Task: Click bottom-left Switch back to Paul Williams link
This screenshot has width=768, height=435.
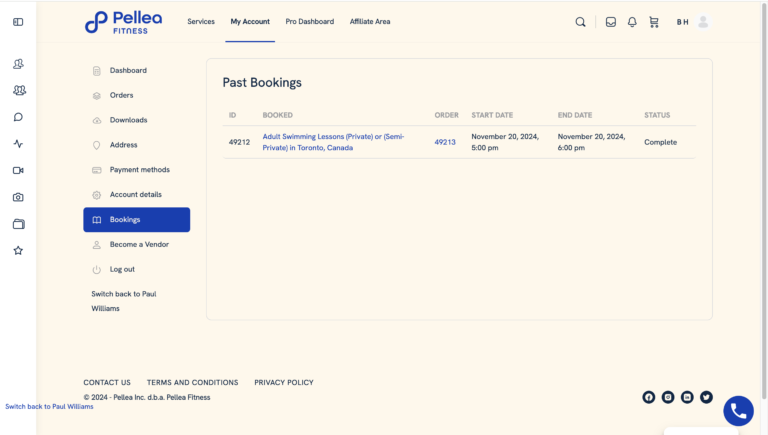Action: [x=49, y=407]
